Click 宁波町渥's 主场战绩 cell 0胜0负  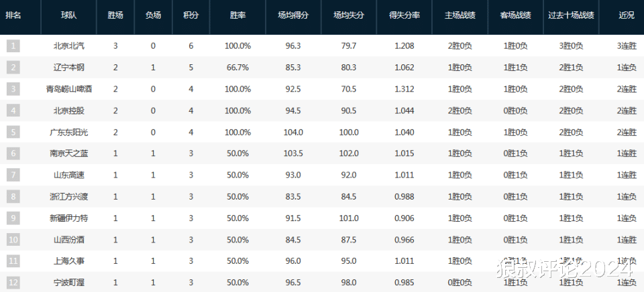pyautogui.click(x=460, y=283)
